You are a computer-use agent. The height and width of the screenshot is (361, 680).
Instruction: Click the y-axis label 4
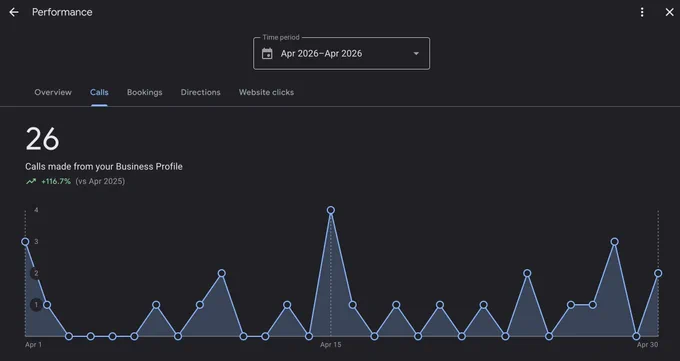tap(36, 210)
